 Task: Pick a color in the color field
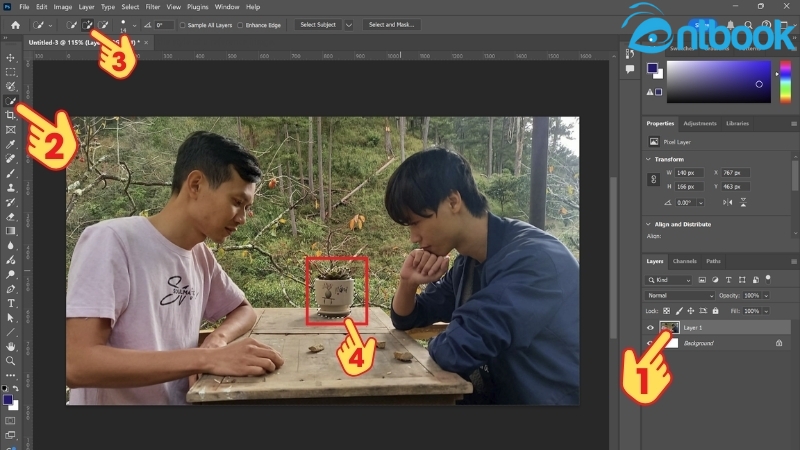[718, 82]
